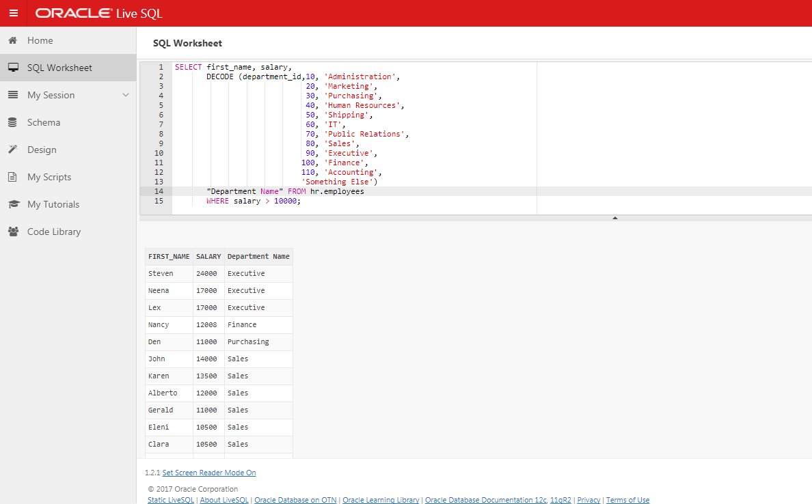Open My Scripts in the sidebar
Screen dimensions: 812x504
pyautogui.click(x=68, y=177)
